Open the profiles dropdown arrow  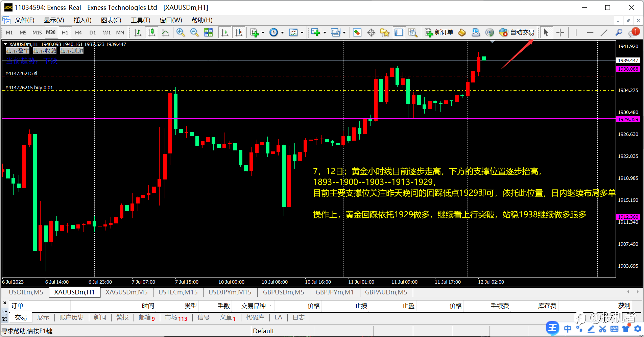344,33
